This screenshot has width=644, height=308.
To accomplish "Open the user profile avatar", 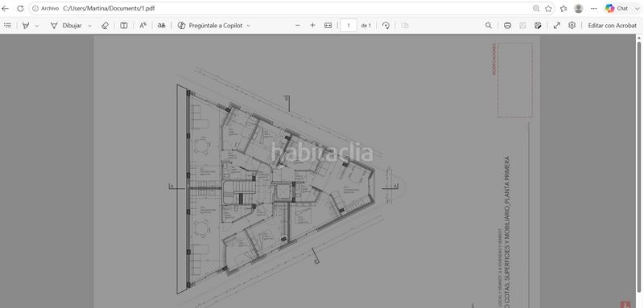I will pyautogui.click(x=578, y=8).
